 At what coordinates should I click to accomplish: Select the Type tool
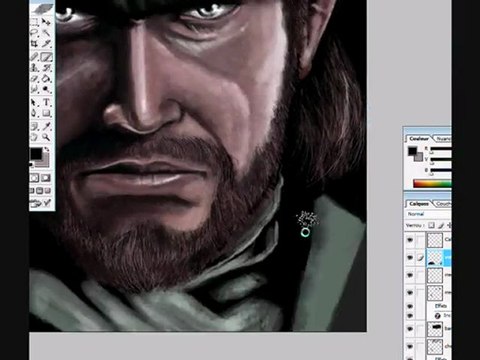[47, 102]
